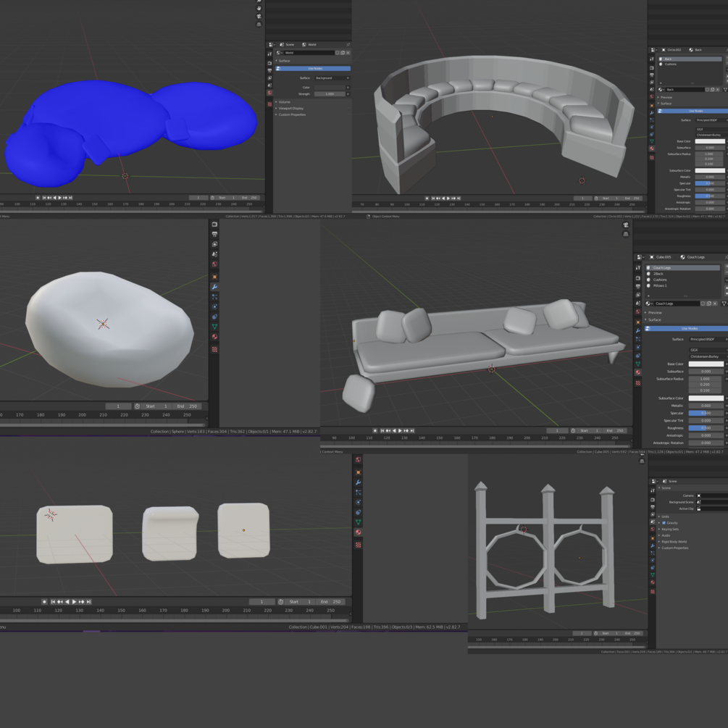
Task: Expand Rigid Body World section
Action: pos(673,541)
